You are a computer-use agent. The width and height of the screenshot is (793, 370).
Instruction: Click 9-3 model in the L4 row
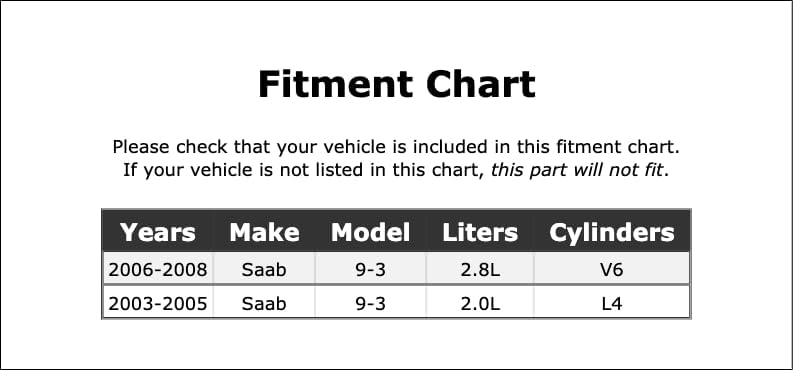coord(370,303)
